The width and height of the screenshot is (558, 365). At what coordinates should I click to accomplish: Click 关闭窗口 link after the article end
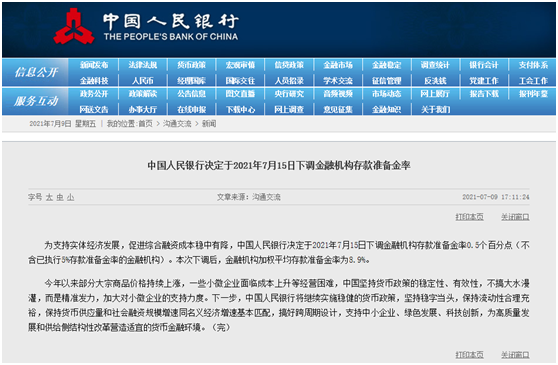[515, 354]
